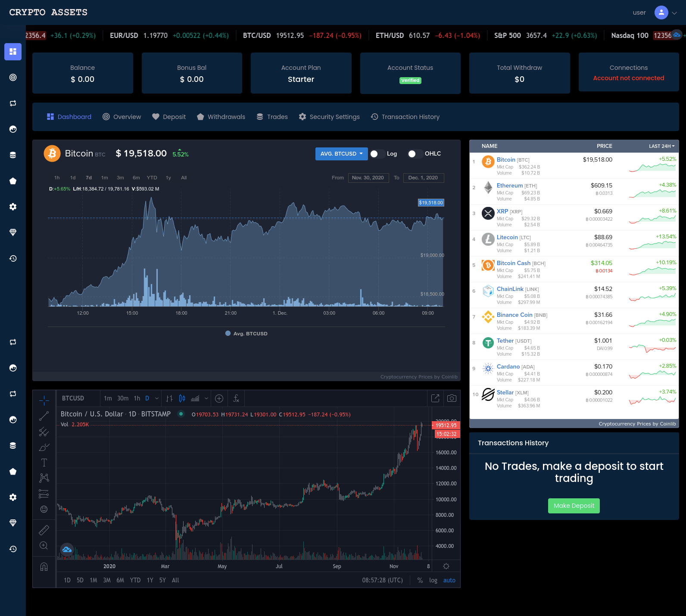Select the text annotation tool

(x=44, y=463)
